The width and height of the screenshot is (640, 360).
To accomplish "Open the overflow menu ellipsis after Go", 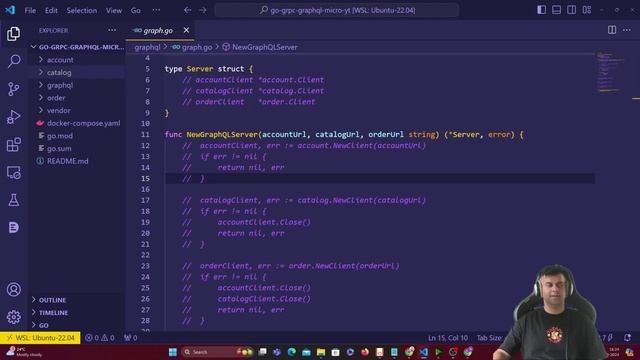I will [156, 10].
